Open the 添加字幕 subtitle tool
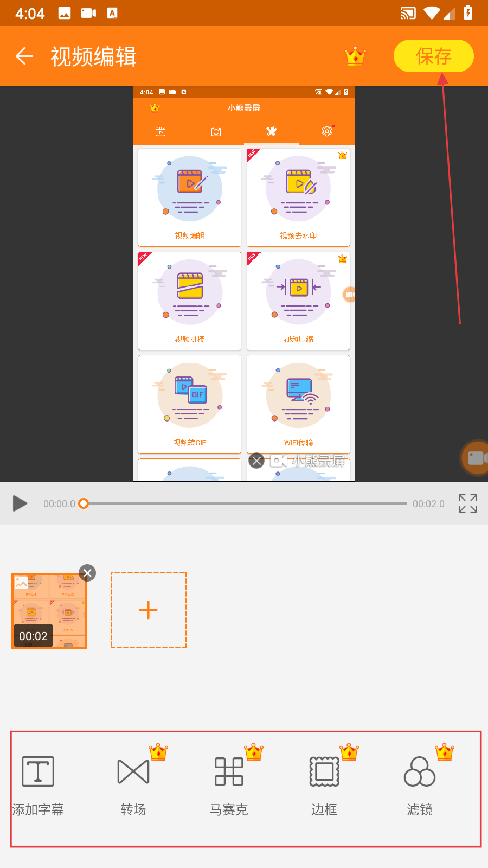 pos(38,787)
